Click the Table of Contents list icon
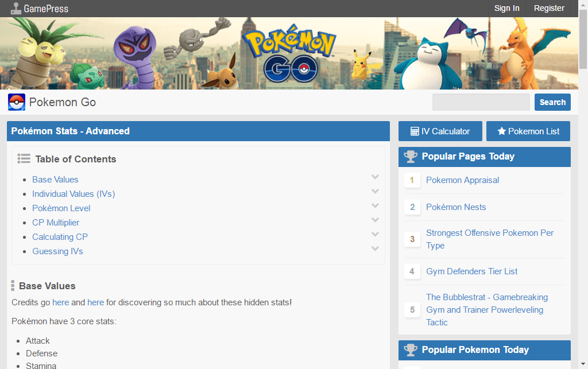Viewport: 588px width, 369px height. pyautogui.click(x=24, y=159)
